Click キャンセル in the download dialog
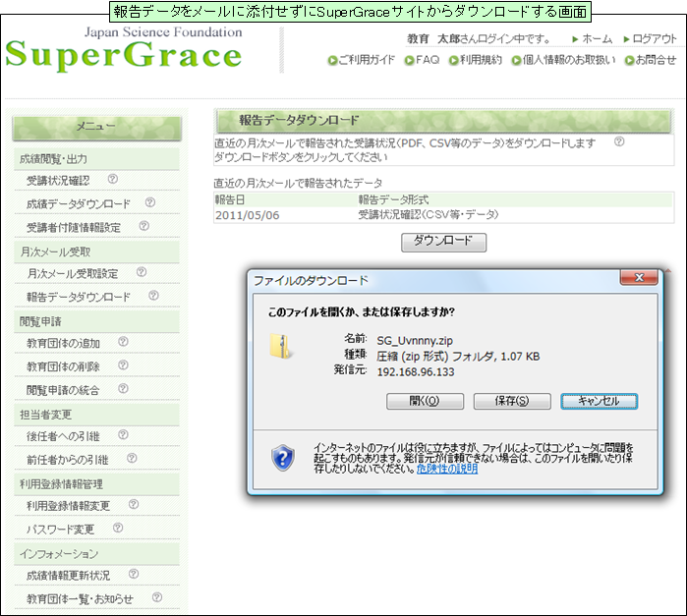 click(599, 401)
